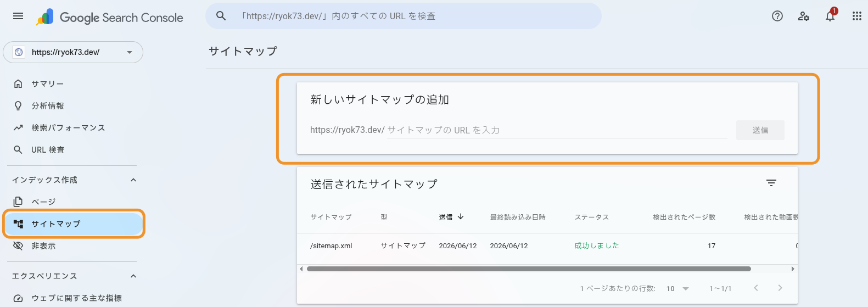868x307 pixels.
Task: Open the hamburger main menu
Action: coord(18,16)
